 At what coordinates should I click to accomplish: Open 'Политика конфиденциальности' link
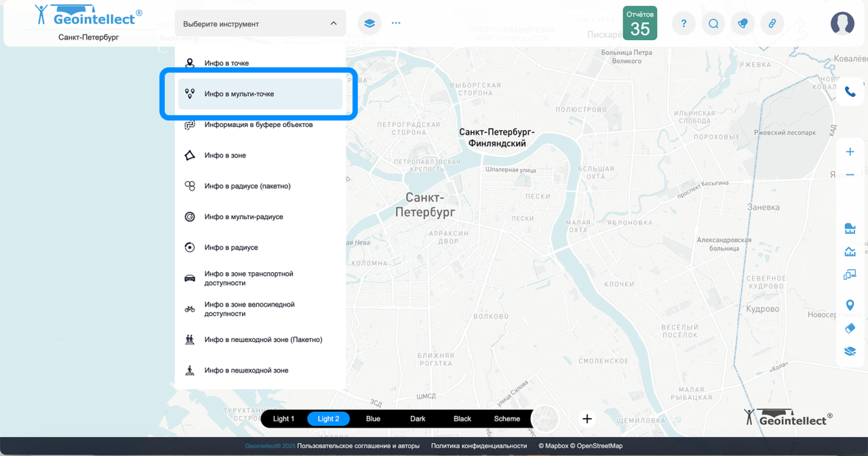(479, 446)
